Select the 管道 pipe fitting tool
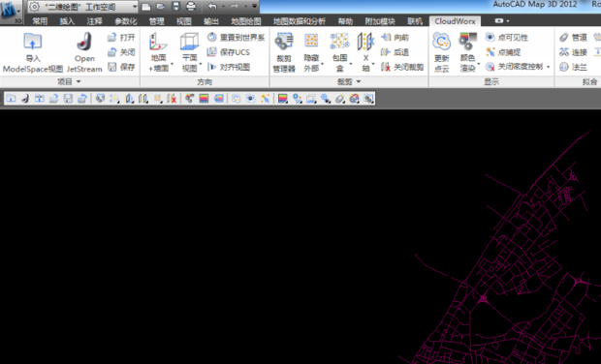The height and width of the screenshot is (364, 601). tap(573, 37)
